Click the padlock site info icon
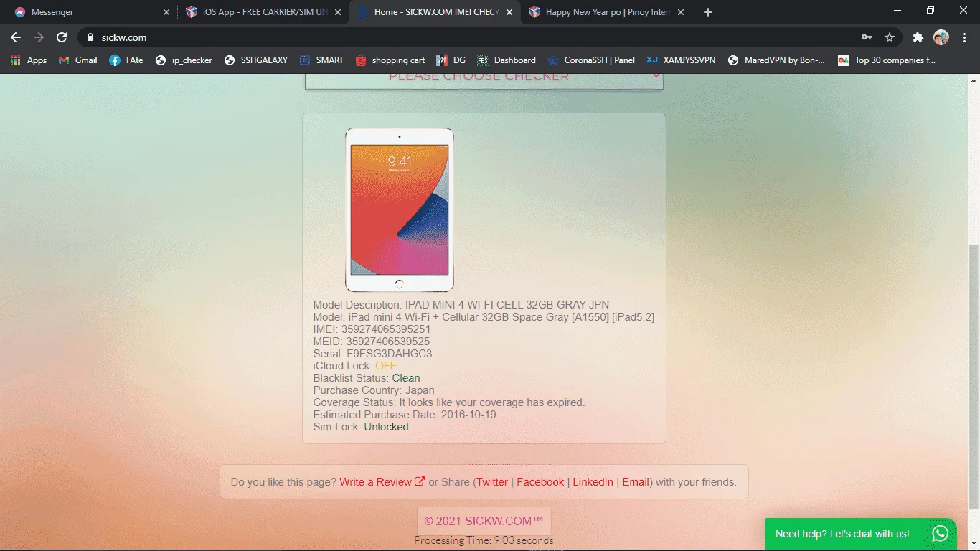The width and height of the screenshot is (980, 551). [90, 37]
